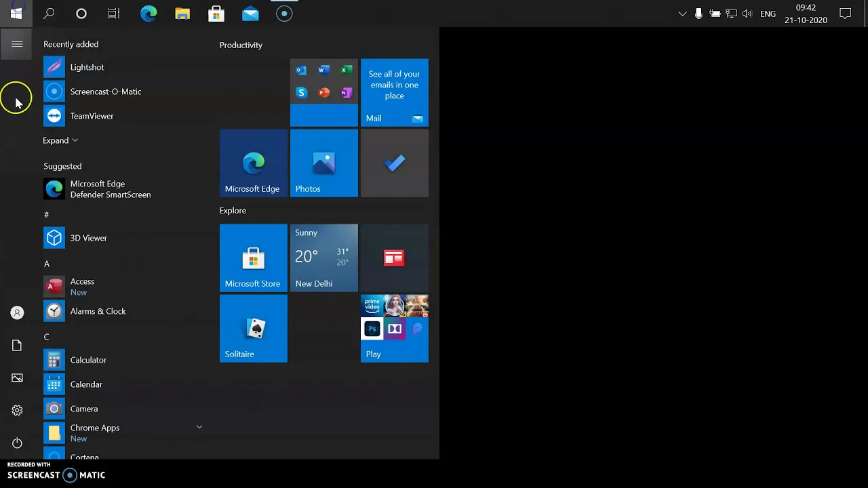Click microphone tray icon
Screen dimensions: 868x488
click(698, 14)
